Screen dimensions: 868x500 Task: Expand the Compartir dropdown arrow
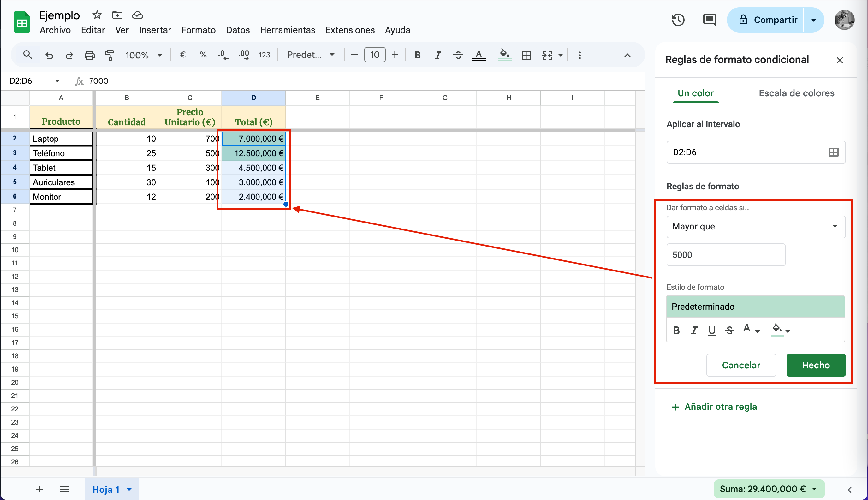tap(813, 20)
